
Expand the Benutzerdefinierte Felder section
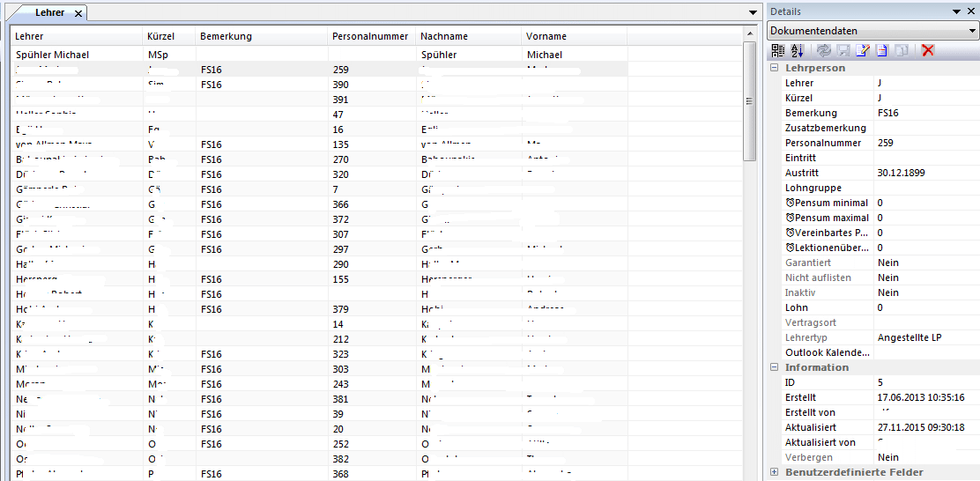pyautogui.click(x=775, y=472)
